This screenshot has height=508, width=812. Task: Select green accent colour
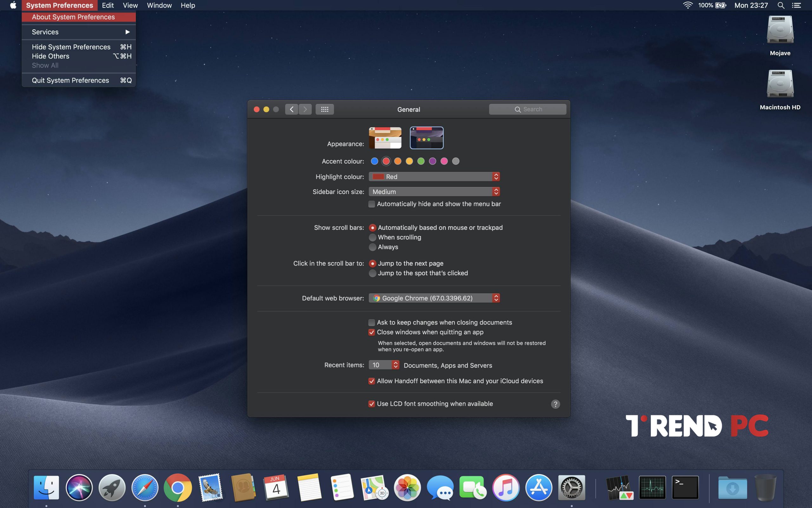tap(421, 161)
